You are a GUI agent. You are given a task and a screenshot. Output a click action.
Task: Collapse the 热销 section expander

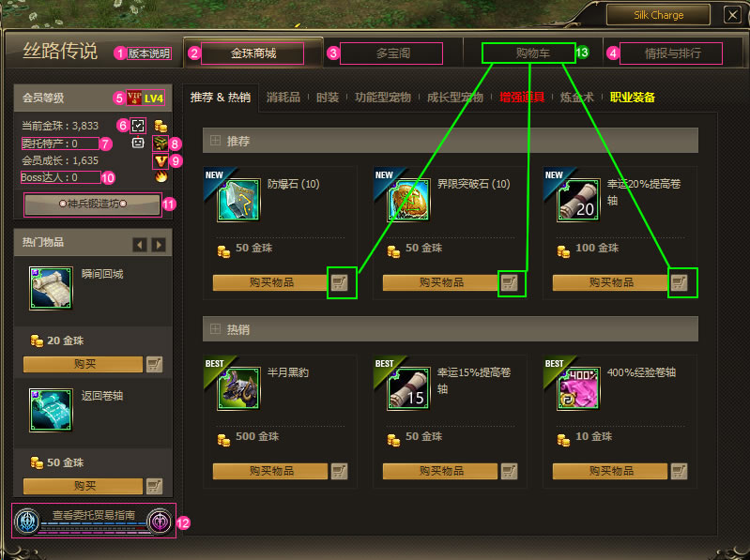[x=215, y=329]
